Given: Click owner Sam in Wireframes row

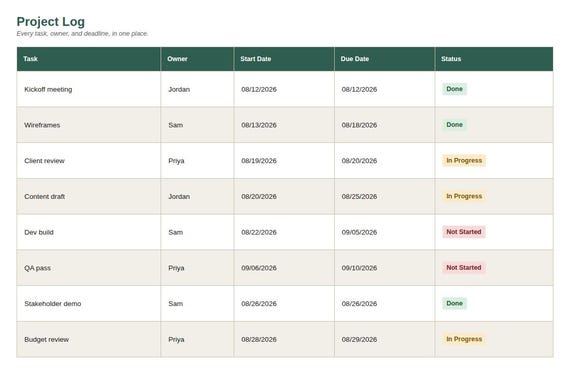Looking at the screenshot, I should pos(176,125).
